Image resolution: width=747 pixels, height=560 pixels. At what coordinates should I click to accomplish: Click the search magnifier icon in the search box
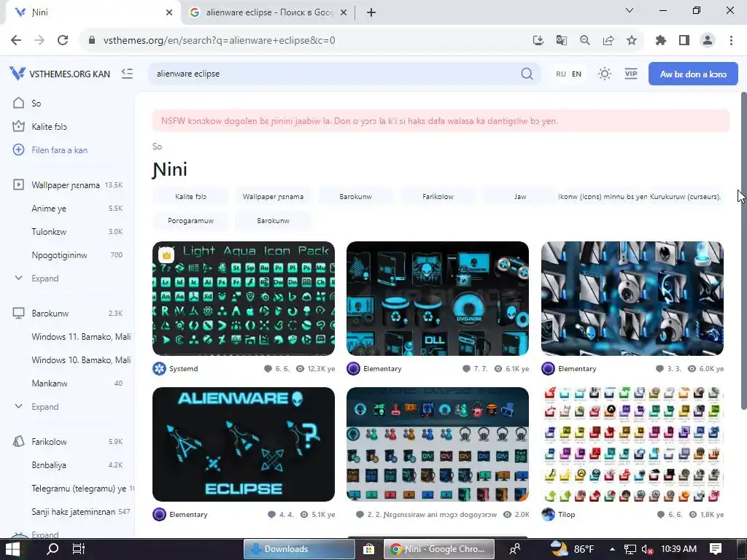pos(527,74)
